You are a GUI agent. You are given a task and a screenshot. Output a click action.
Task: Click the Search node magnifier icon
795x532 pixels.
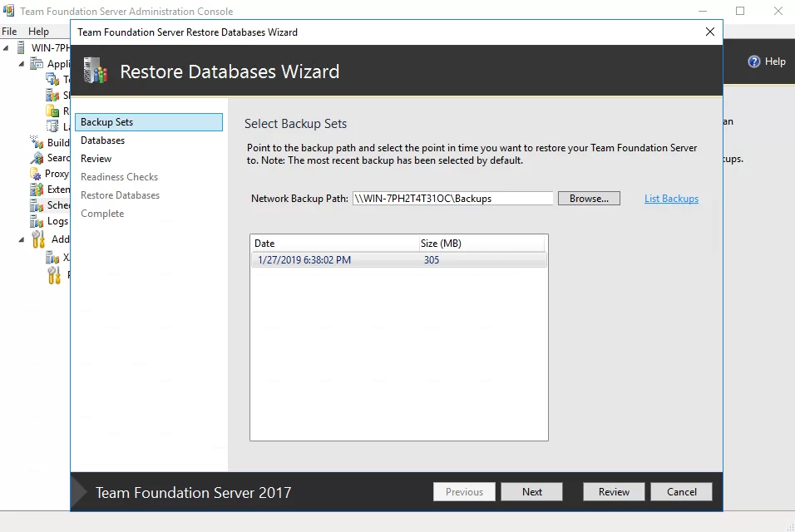click(x=37, y=158)
